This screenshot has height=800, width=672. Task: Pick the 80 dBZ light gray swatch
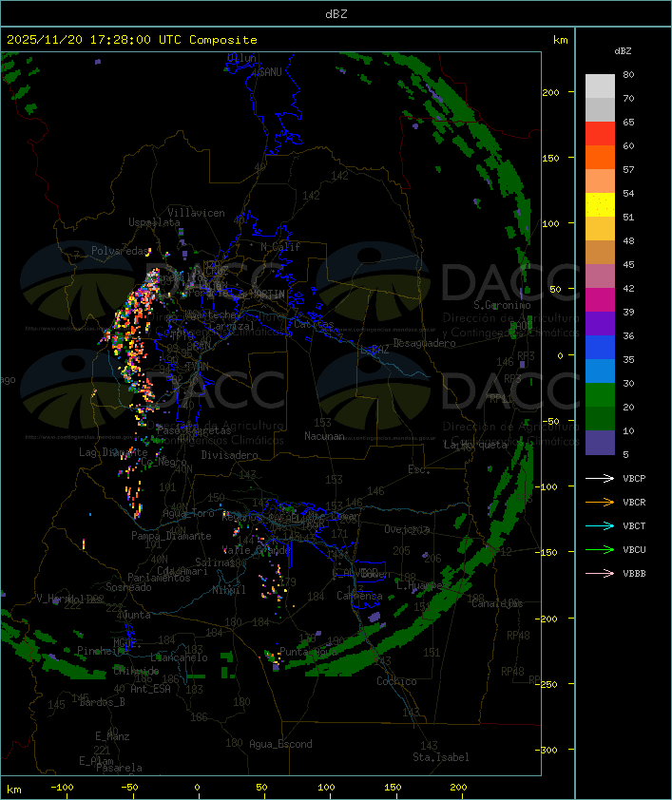(600, 86)
